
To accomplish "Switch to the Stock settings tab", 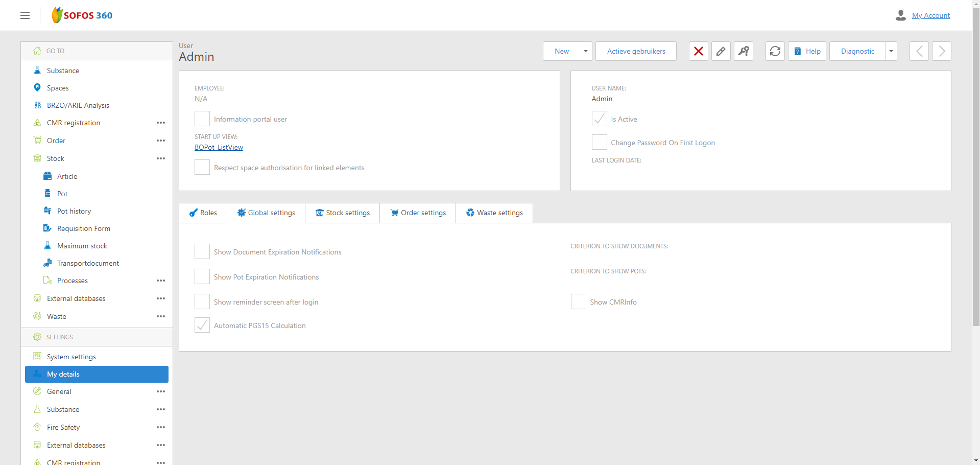I will [342, 213].
